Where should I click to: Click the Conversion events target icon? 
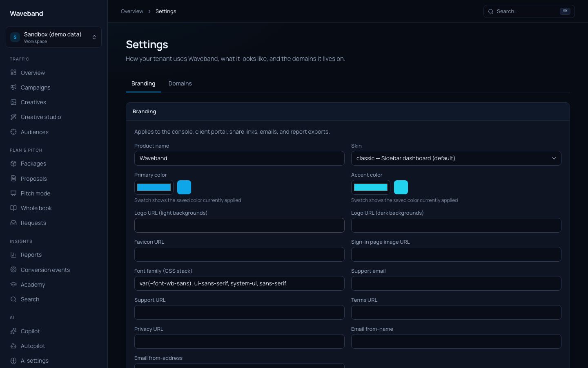[x=13, y=270]
